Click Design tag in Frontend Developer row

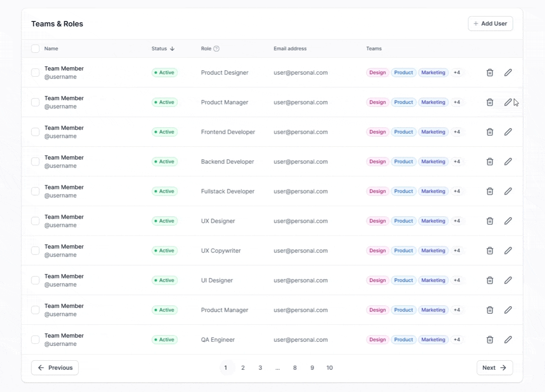(377, 132)
